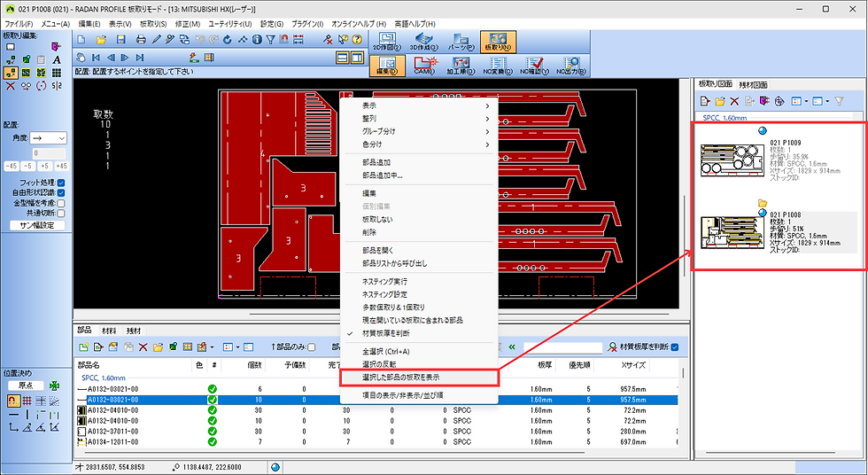Open the list-view dropdown arrow in parts toolbar
The height and width of the screenshot is (475, 868).
pyautogui.click(x=238, y=347)
